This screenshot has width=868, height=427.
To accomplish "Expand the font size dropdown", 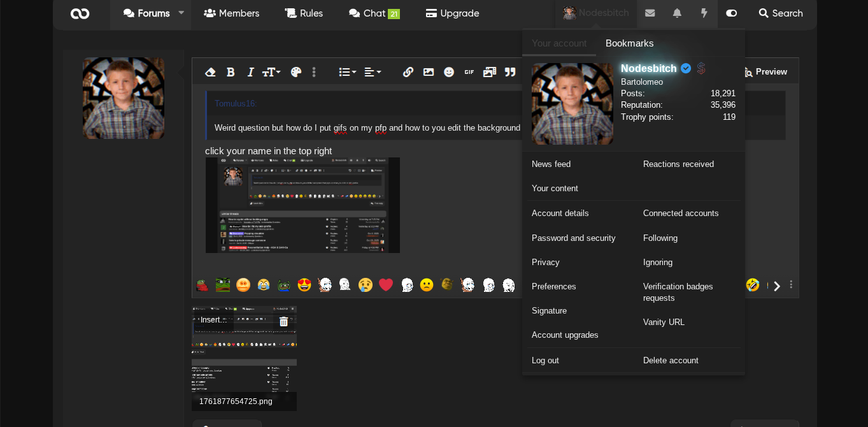I will (x=271, y=72).
